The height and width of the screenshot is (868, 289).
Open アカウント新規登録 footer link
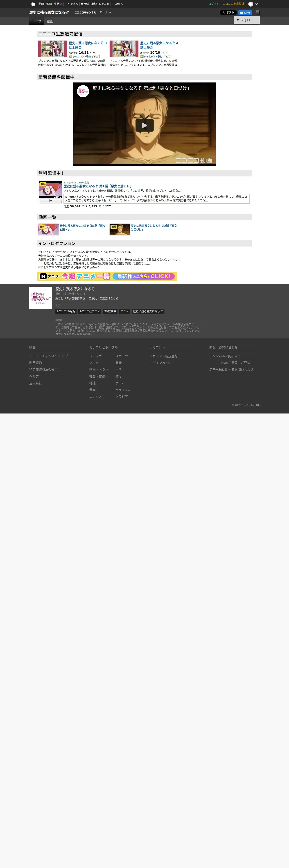coord(163,356)
